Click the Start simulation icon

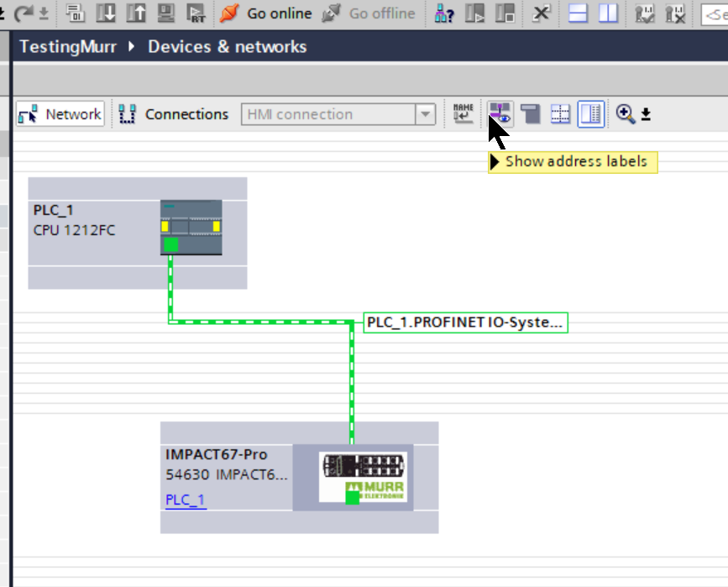tap(166, 13)
